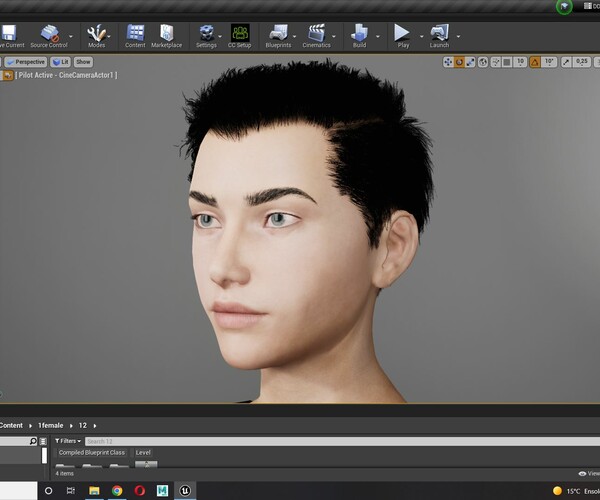Click the 12 breadcrumb folder
600x500 pixels.
pyautogui.click(x=83, y=425)
